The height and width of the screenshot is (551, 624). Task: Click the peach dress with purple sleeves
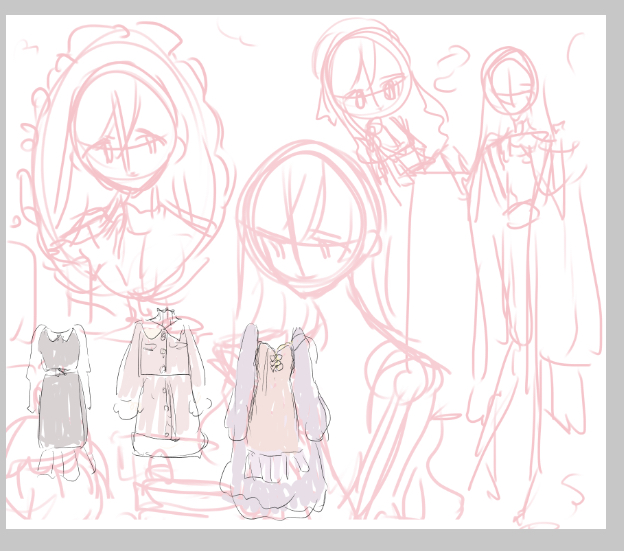tap(275, 410)
